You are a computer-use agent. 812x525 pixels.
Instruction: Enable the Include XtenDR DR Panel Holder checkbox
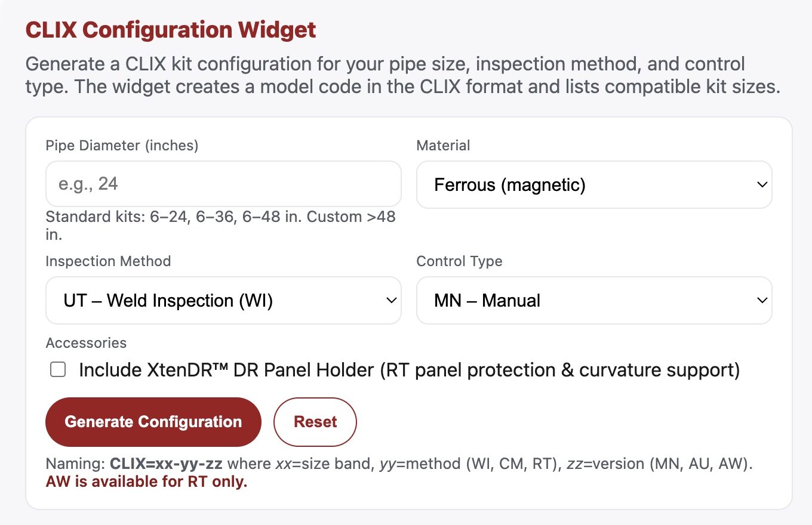pyautogui.click(x=58, y=369)
